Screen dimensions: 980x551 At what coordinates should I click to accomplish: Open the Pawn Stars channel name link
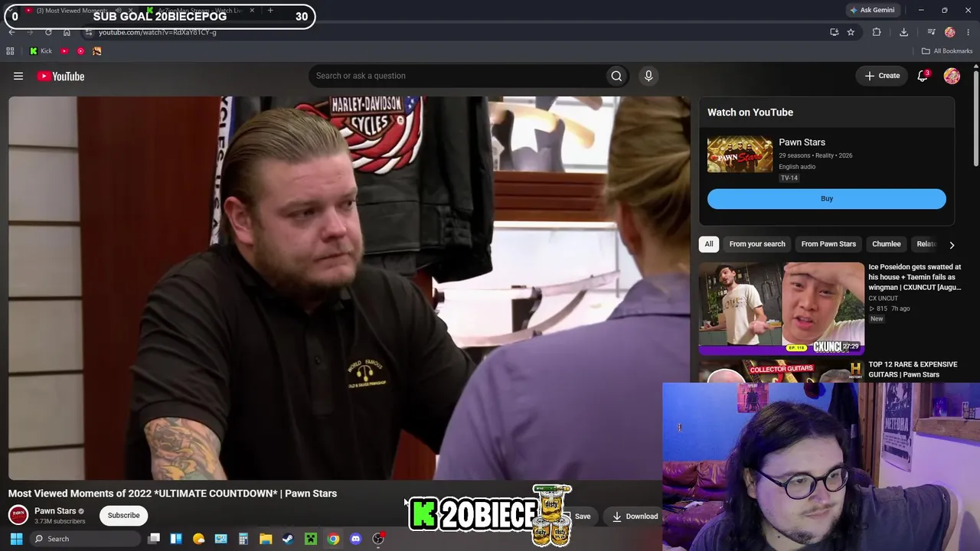(55, 510)
